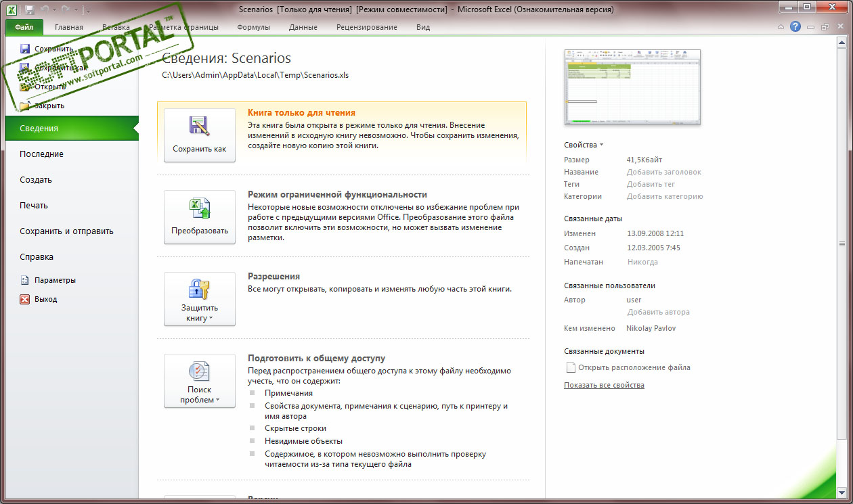Click the author name 'user'
853x504 pixels.
pyautogui.click(x=634, y=300)
